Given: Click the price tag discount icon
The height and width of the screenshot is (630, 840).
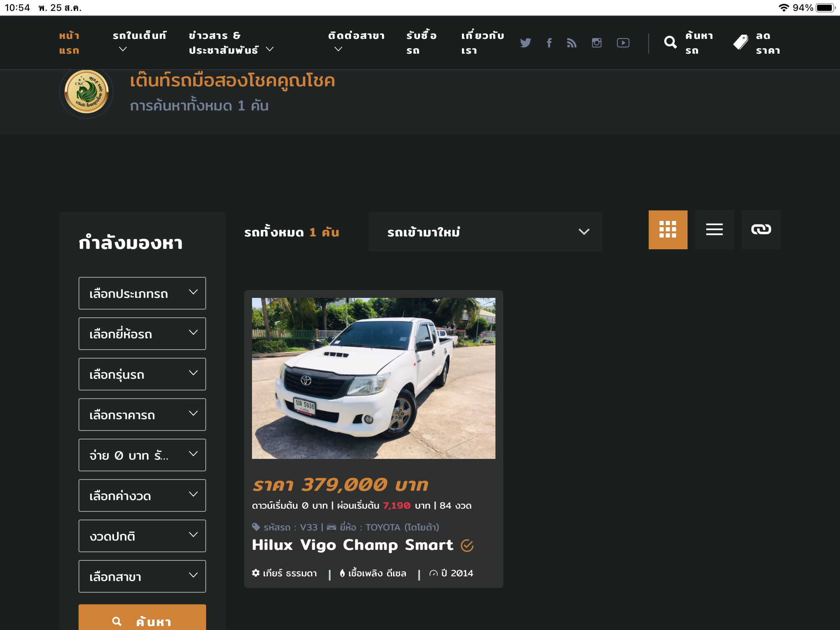Looking at the screenshot, I should [x=740, y=42].
